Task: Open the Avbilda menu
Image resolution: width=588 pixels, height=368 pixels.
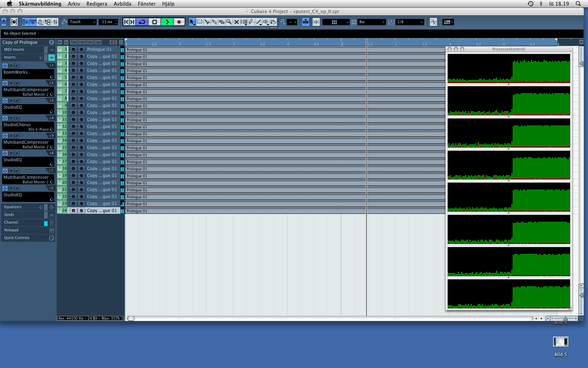Action: click(122, 4)
